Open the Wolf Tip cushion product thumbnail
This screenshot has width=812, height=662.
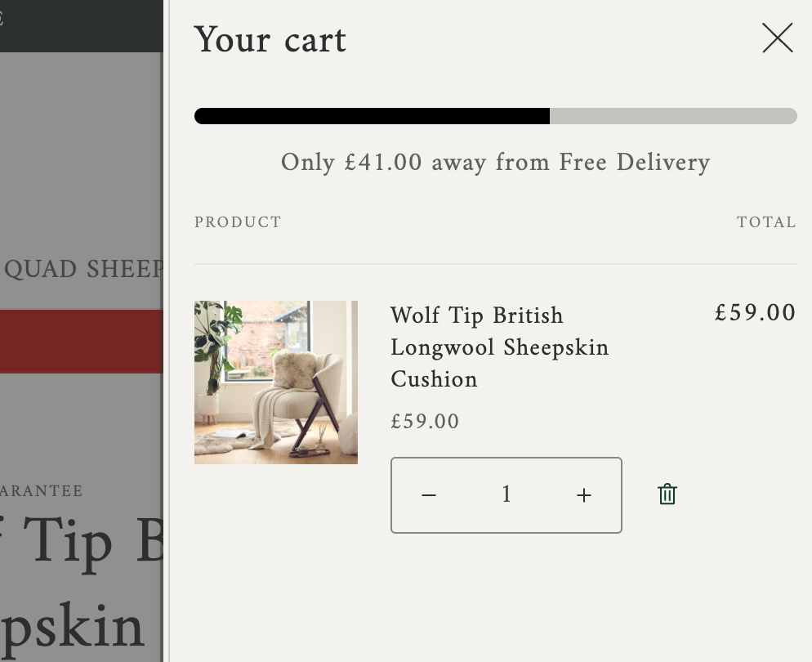276,382
